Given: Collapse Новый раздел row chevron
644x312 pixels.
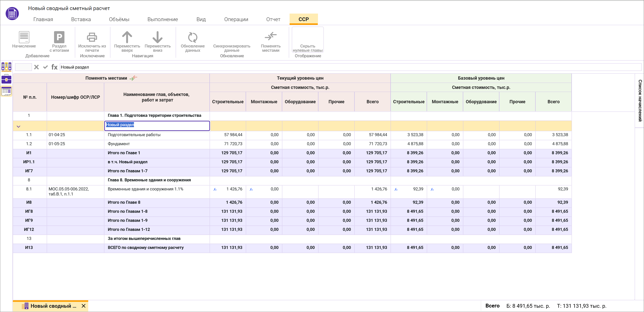Looking at the screenshot, I should point(18,127).
